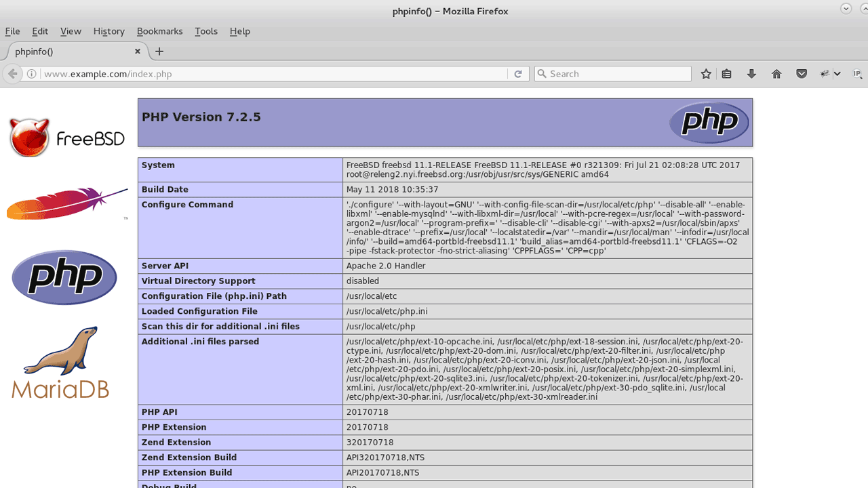Click the bug-shaped extension icon
The width and height of the screenshot is (868, 488).
click(825, 74)
